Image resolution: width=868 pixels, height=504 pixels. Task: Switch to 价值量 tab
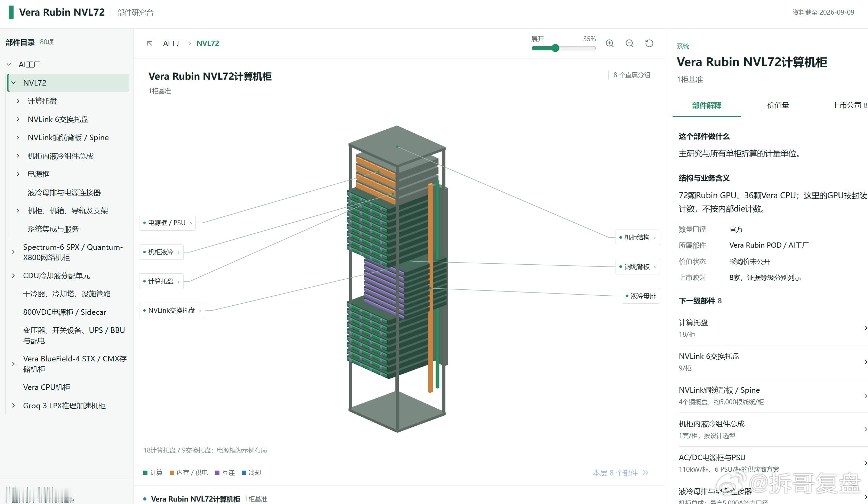[x=778, y=105]
